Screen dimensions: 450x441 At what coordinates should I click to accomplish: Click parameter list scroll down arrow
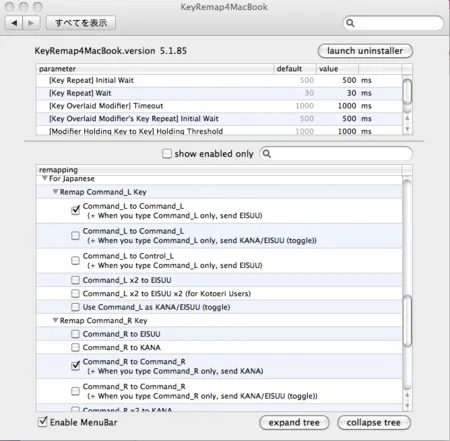point(407,129)
